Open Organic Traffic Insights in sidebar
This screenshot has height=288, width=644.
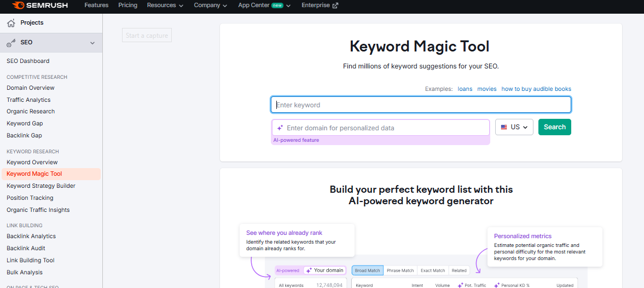pos(38,210)
